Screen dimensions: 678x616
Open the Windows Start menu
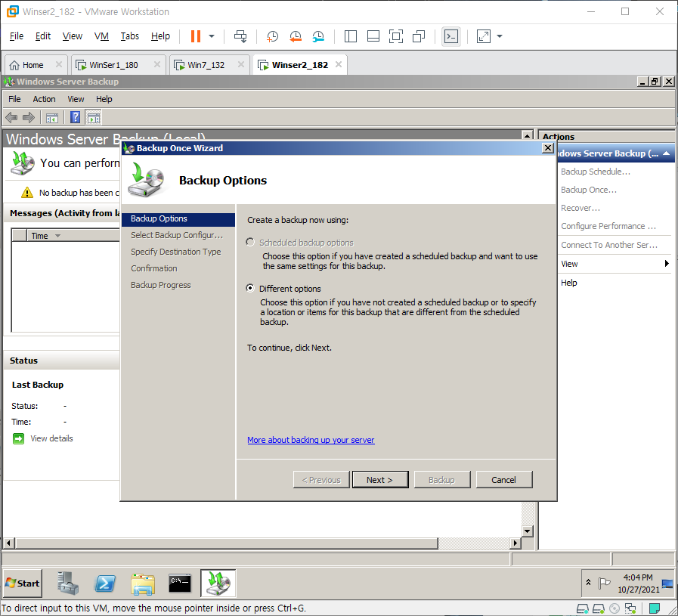(x=23, y=583)
